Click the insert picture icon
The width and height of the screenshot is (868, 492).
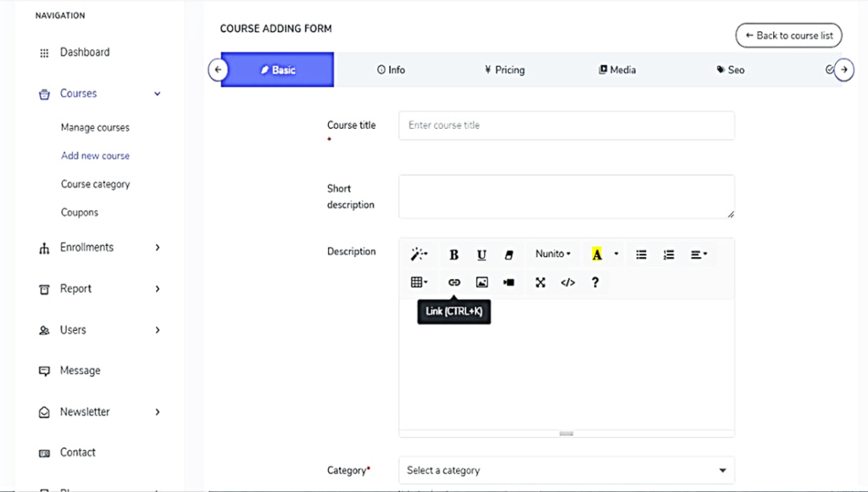click(482, 282)
